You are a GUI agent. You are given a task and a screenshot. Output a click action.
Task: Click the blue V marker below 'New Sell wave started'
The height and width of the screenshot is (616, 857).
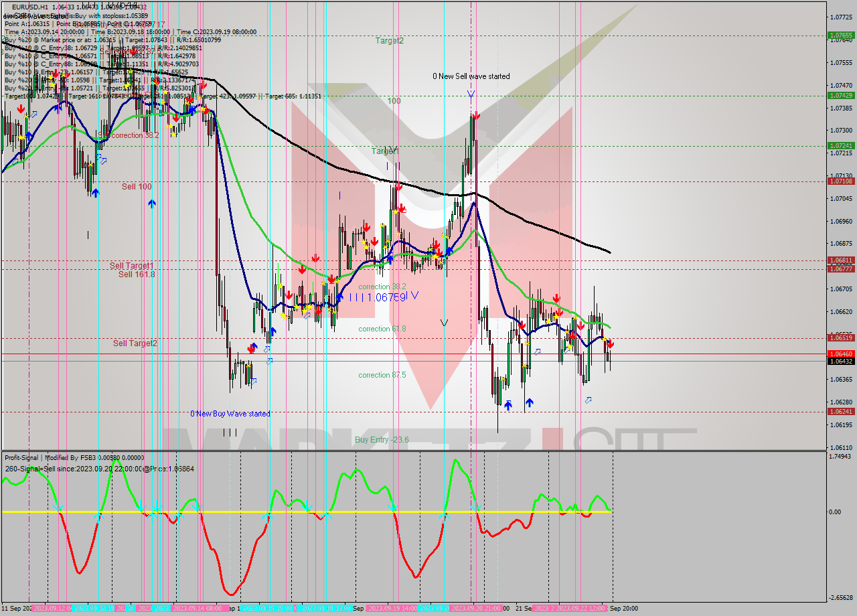[x=471, y=95]
